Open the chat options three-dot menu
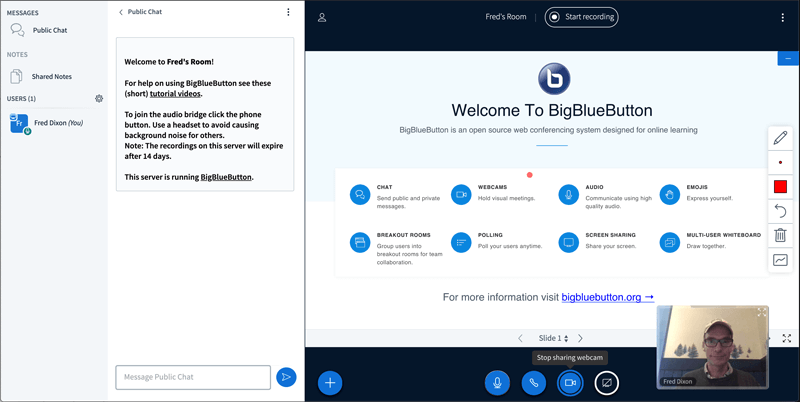The image size is (800, 402). (288, 13)
